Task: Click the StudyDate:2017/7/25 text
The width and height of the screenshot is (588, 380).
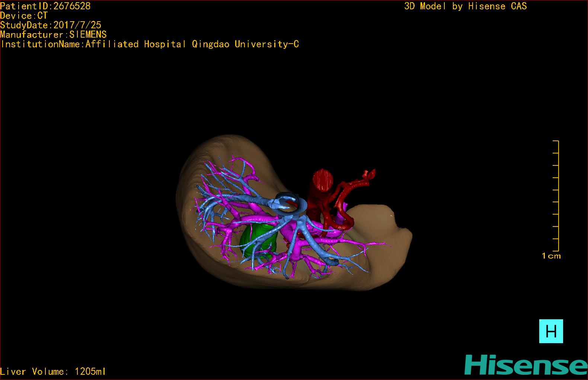Action: 51,25
